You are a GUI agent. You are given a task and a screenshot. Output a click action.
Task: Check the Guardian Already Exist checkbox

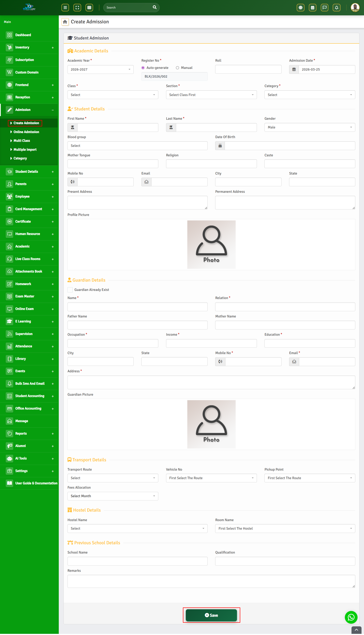70,290
